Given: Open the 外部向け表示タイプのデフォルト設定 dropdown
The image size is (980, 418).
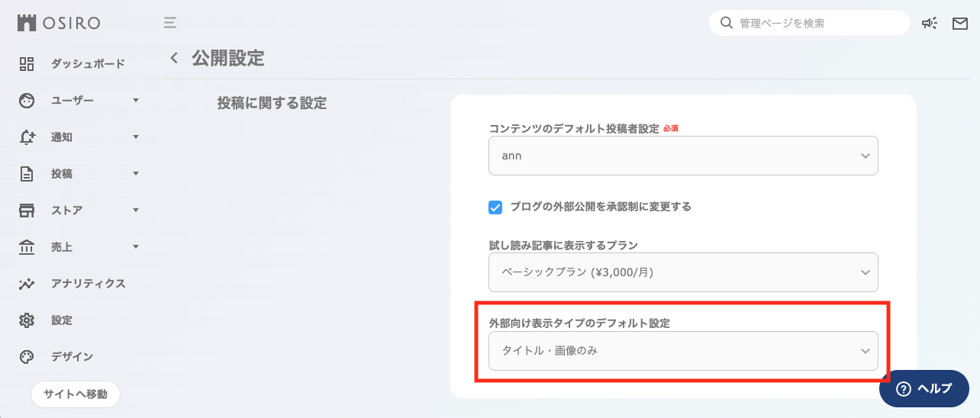Looking at the screenshot, I should [683, 351].
